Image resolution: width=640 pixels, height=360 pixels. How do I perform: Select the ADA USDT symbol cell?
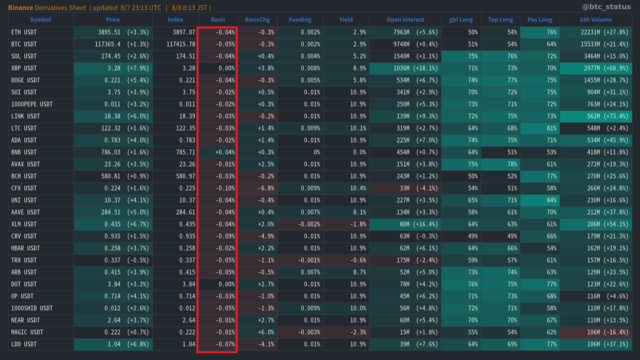coord(41,140)
